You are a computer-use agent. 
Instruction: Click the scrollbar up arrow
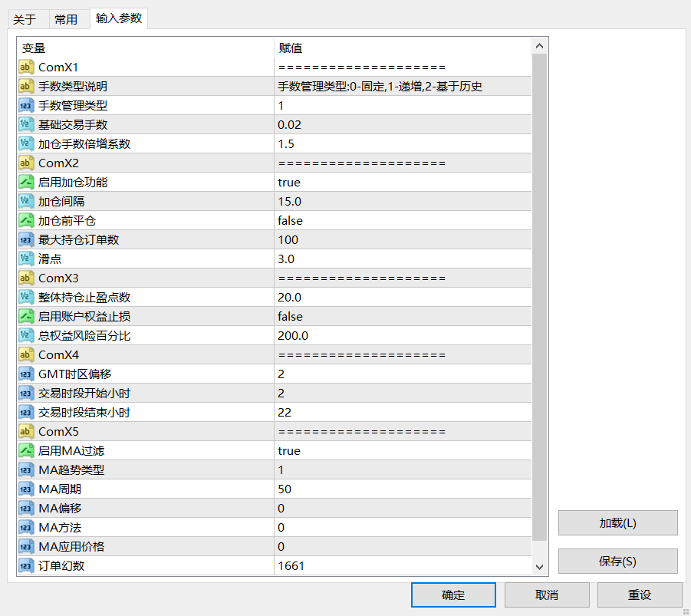539,47
